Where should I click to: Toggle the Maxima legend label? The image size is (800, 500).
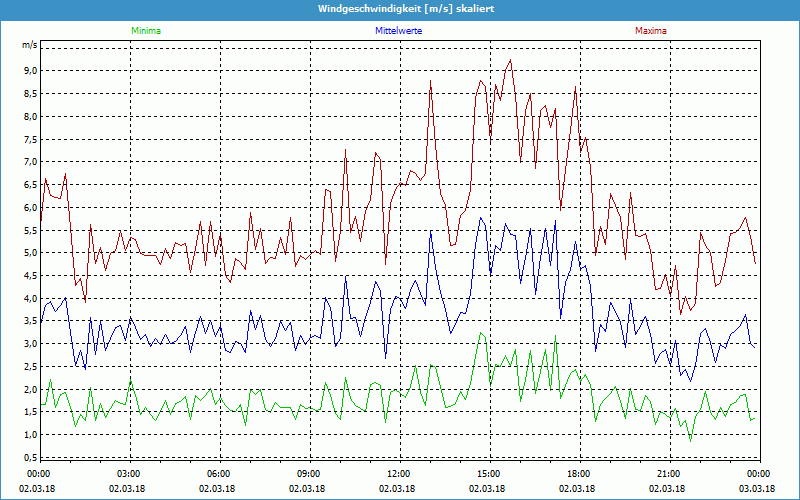pos(650,31)
